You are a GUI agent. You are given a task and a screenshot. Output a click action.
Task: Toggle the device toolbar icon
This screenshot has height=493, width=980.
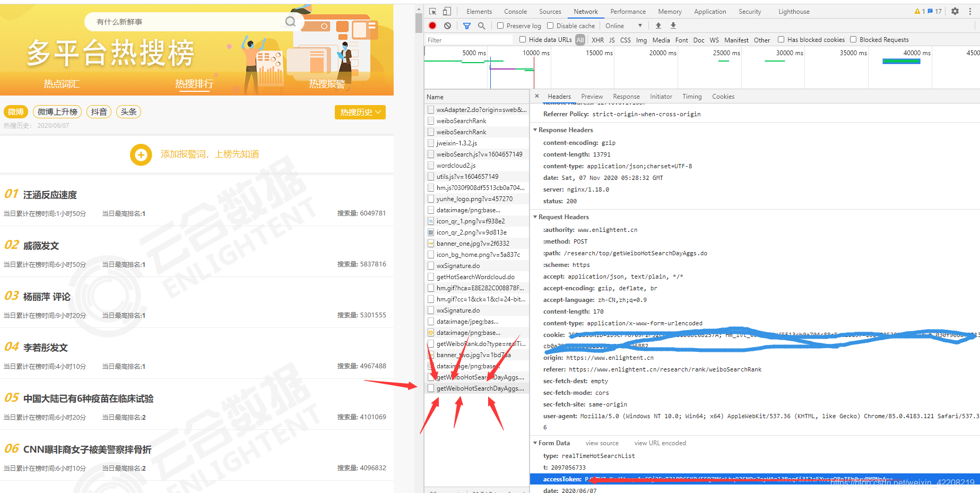pyautogui.click(x=447, y=11)
